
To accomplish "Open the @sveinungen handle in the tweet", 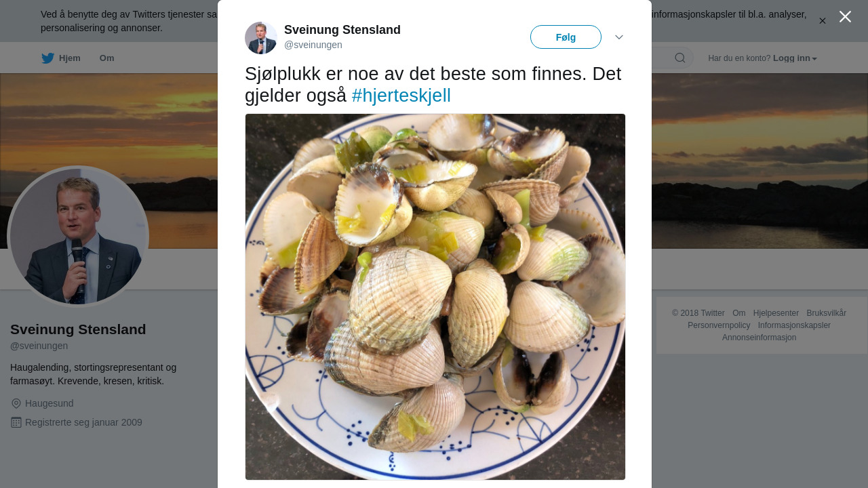I will [313, 45].
